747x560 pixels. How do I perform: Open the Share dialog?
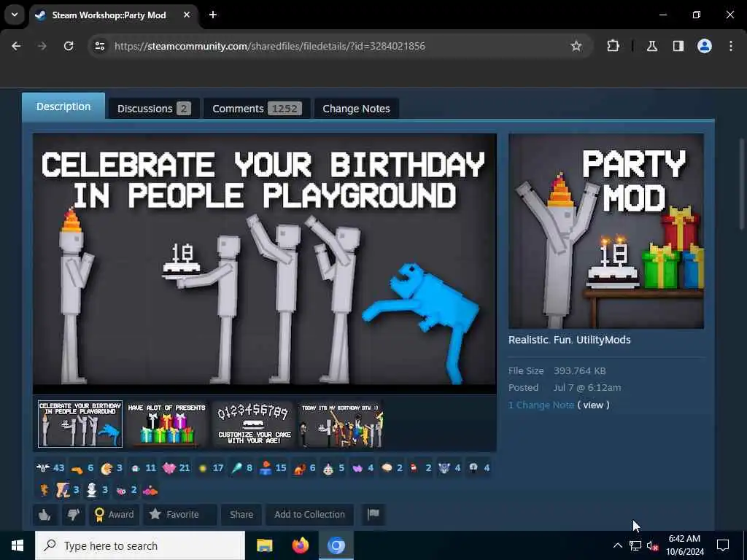241,514
